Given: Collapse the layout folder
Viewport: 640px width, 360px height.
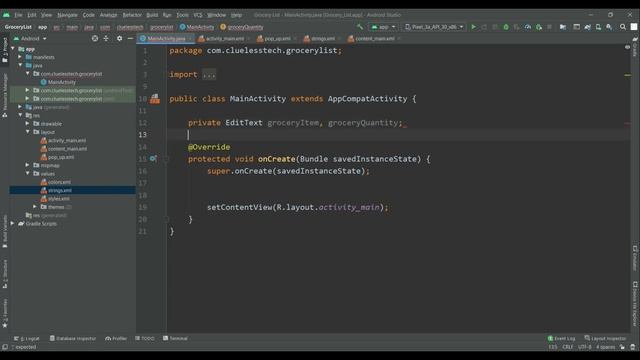Looking at the screenshot, I should point(27,132).
